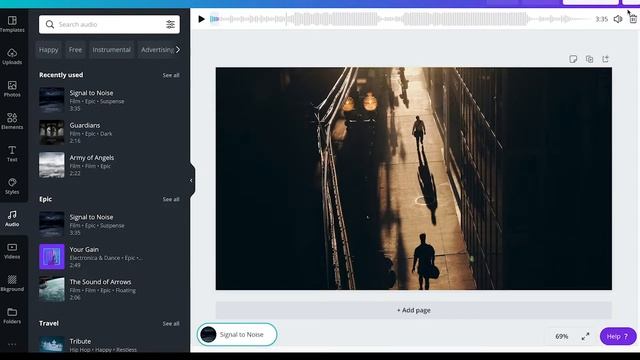
Task: Click The Sound of Arrows thumbnail
Action: pos(52,289)
